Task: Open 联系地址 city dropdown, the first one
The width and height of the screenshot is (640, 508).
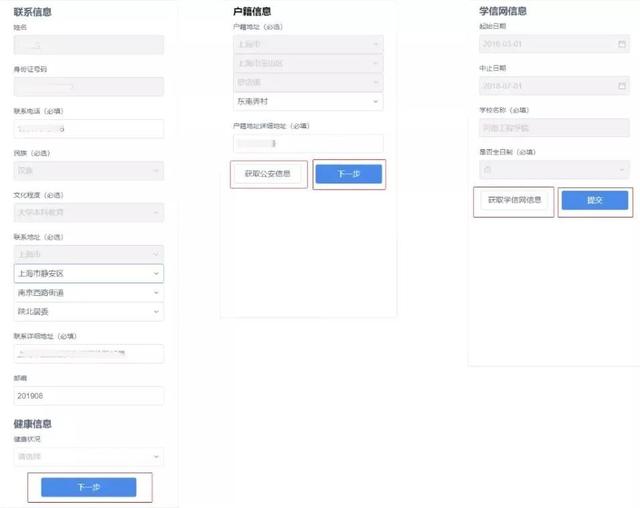Action: tap(89, 254)
